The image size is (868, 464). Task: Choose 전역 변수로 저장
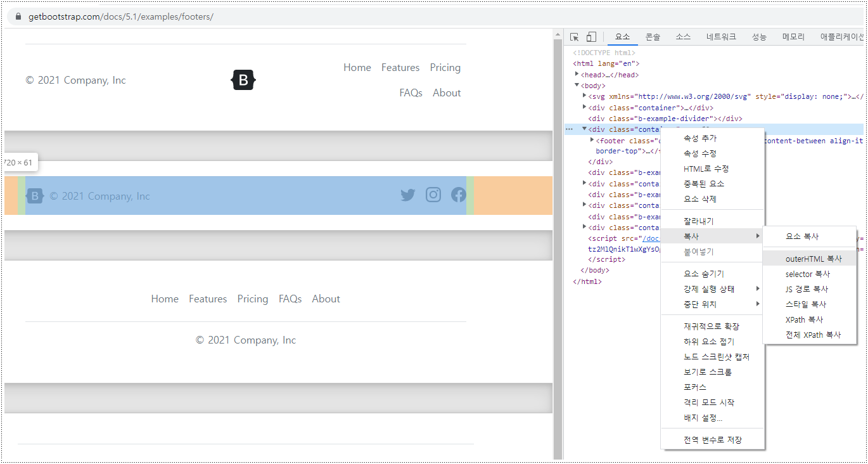coord(713,440)
